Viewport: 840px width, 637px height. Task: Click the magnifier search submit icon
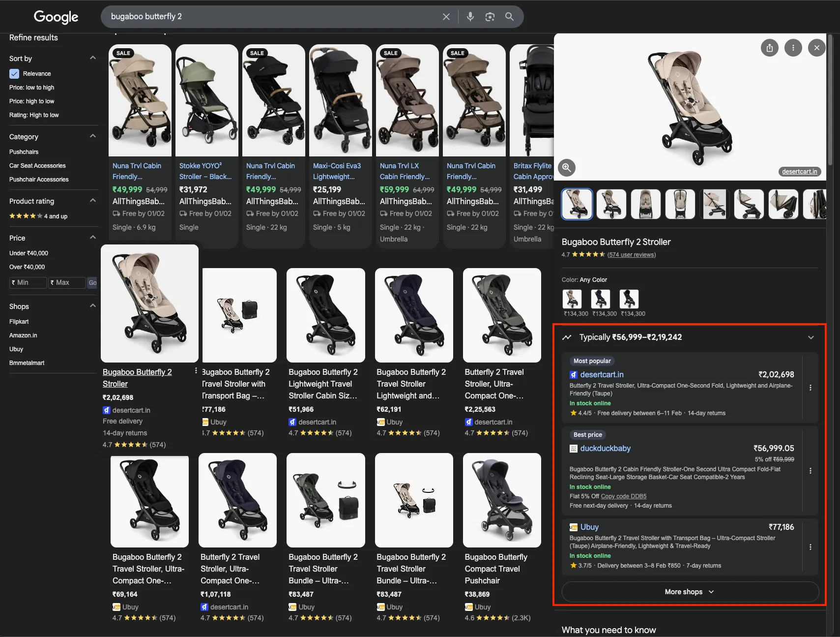tap(510, 17)
